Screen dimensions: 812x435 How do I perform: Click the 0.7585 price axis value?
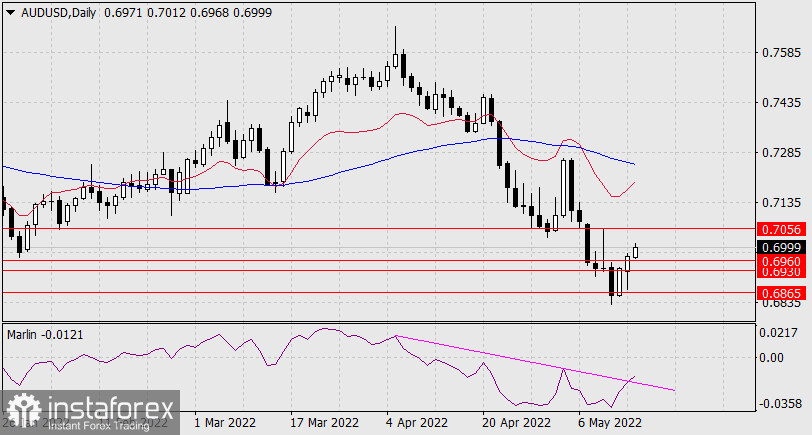[x=781, y=52]
